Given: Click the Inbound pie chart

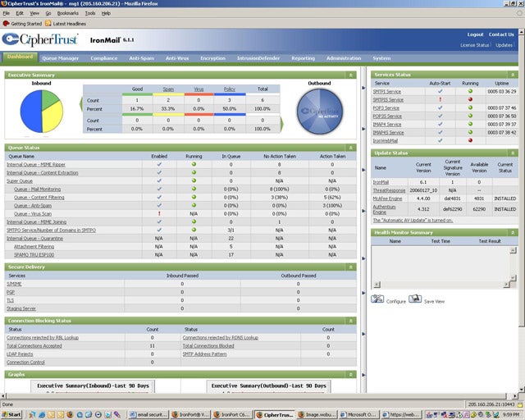Looking at the screenshot, I should pyautogui.click(x=42, y=112).
